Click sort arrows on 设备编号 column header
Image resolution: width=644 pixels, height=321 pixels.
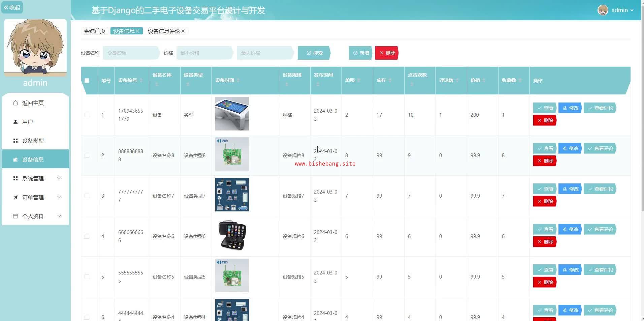click(141, 80)
